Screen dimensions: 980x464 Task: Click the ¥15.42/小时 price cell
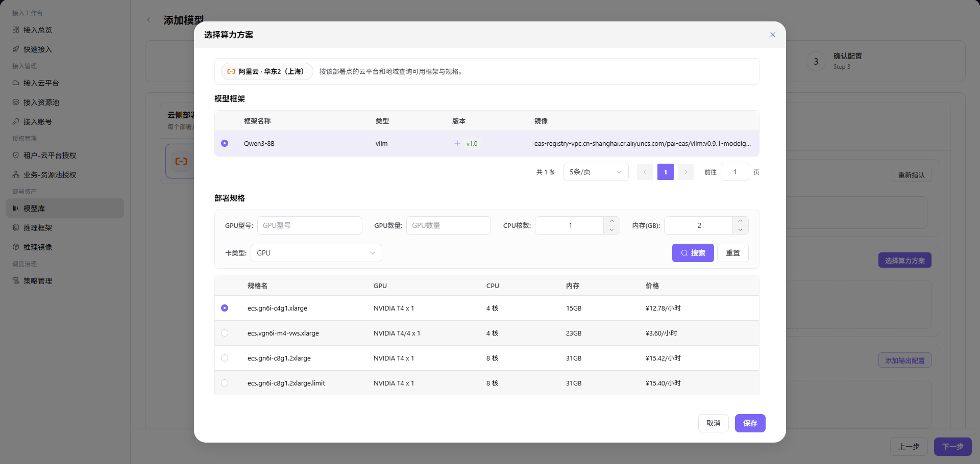(x=663, y=358)
